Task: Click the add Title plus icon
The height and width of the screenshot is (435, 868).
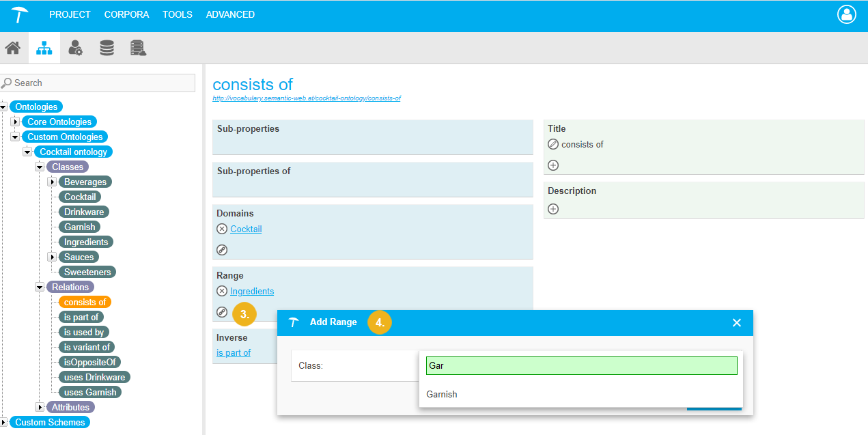Action: (x=553, y=165)
